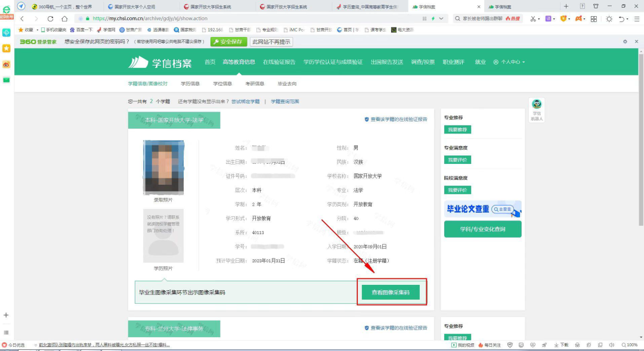This screenshot has width=644, height=351.
Task: Switch to the 毕业去向 sub-tab
Action: tap(287, 84)
